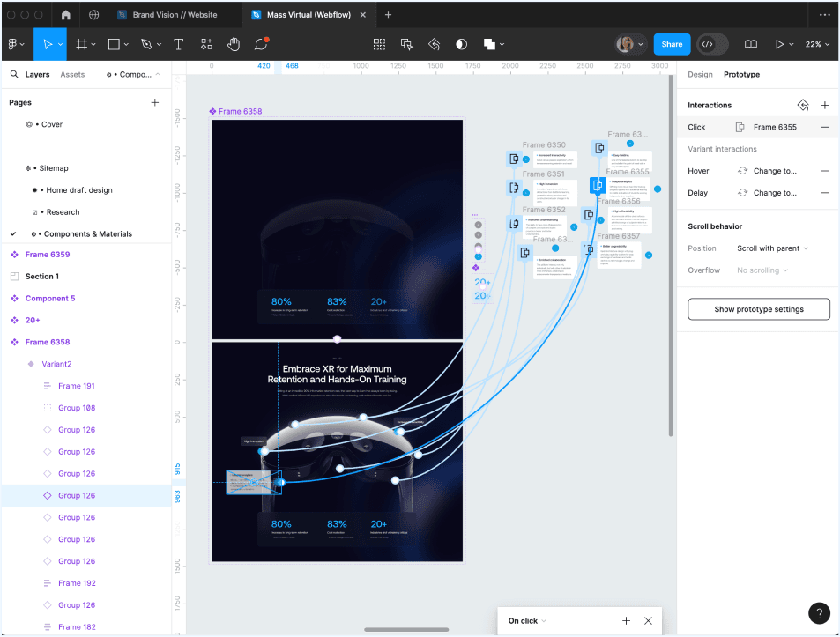Click the Boolean union groups icon
Viewport: 840px width, 637px height.
click(x=489, y=44)
